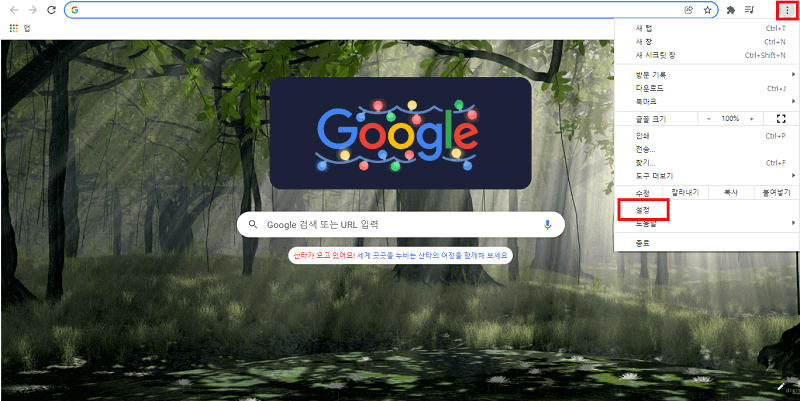The width and height of the screenshot is (800, 401).
Task: Reload the current page
Action: pyautogui.click(x=51, y=10)
